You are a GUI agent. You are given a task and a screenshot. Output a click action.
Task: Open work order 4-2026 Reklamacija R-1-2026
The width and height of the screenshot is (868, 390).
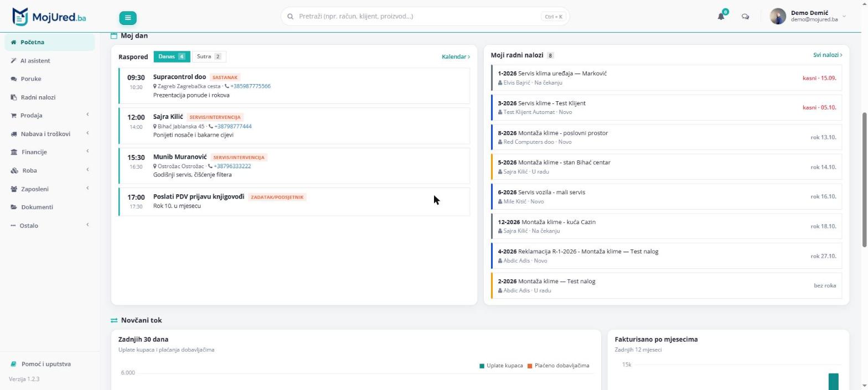click(x=666, y=256)
